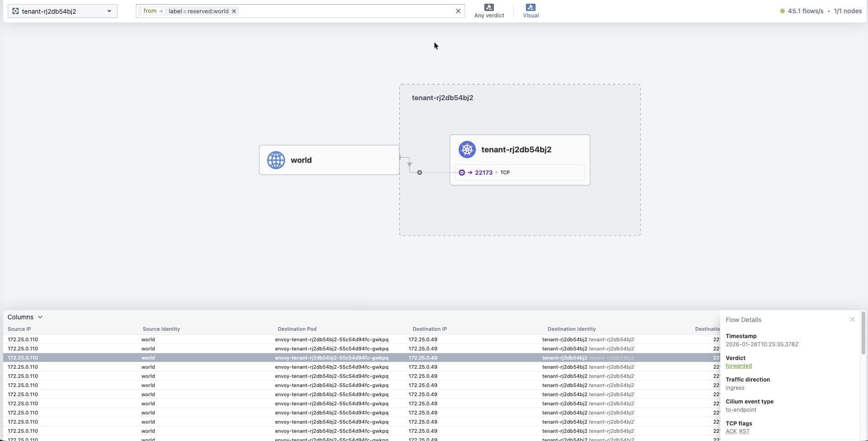Select the Visual layout toolbar icon

(x=530, y=7)
